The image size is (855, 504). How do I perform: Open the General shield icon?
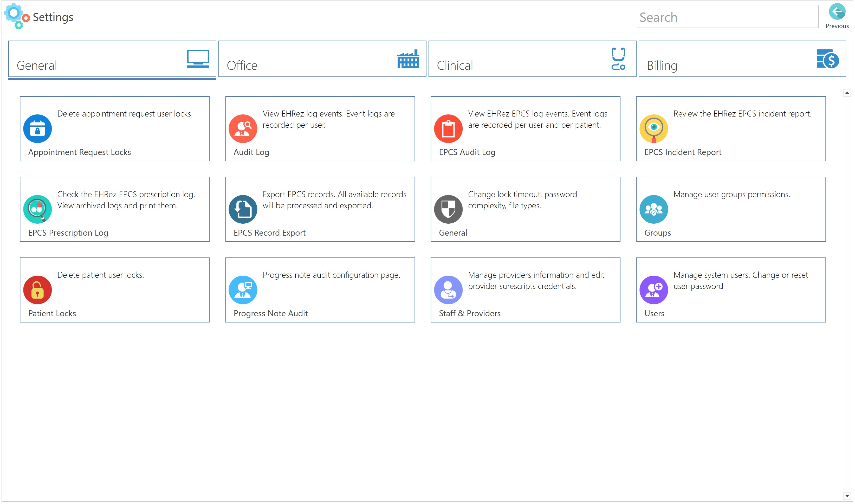pyautogui.click(x=448, y=209)
